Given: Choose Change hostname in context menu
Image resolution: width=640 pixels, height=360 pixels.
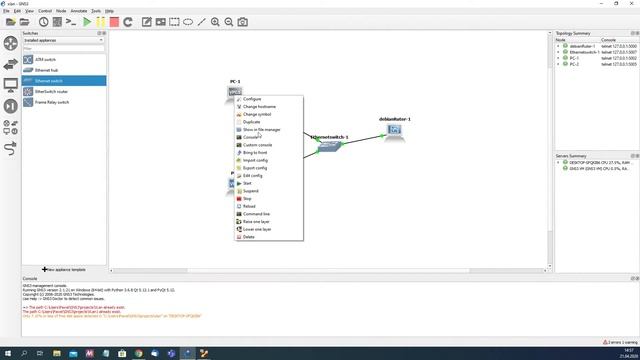Looking at the screenshot, I should click(x=269, y=107).
